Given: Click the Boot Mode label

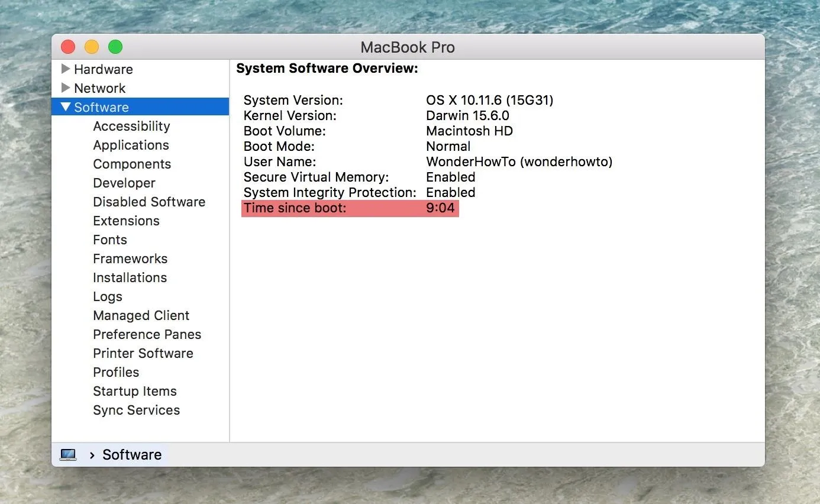Looking at the screenshot, I should pyautogui.click(x=279, y=146).
